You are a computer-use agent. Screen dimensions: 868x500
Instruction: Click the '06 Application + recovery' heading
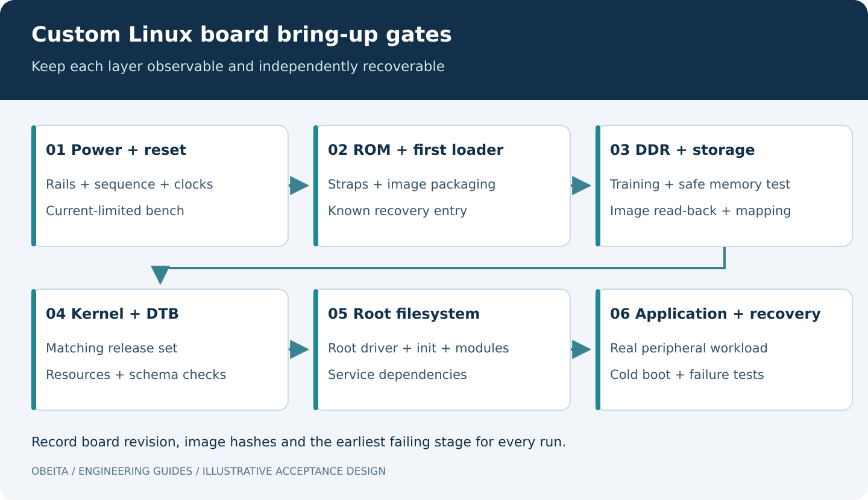715,314
